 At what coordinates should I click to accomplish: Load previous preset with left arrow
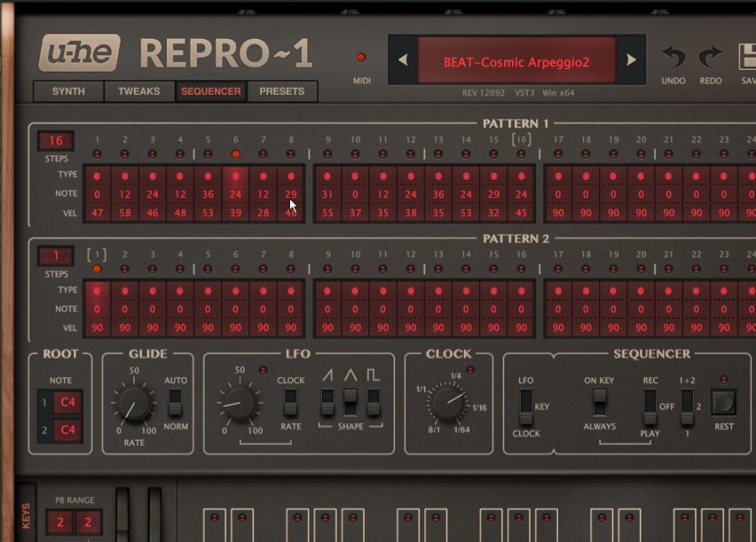click(x=403, y=60)
